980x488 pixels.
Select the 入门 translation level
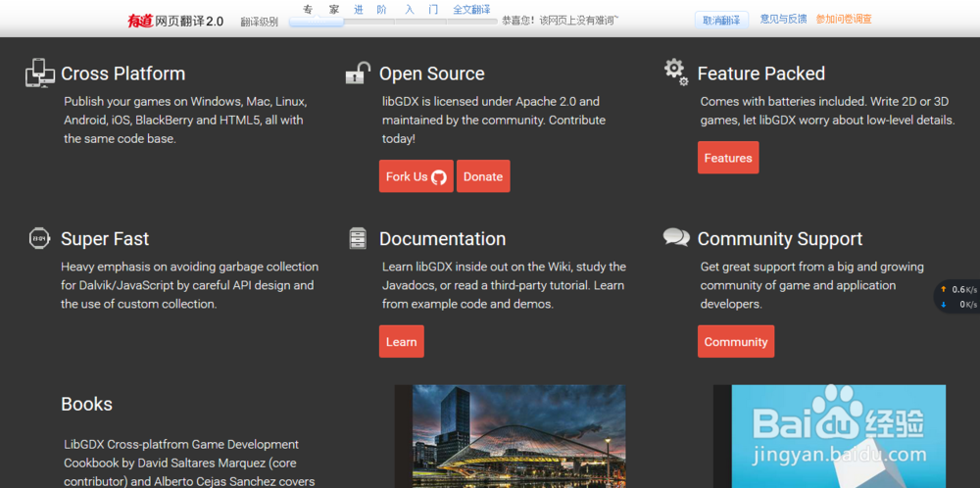click(x=421, y=10)
